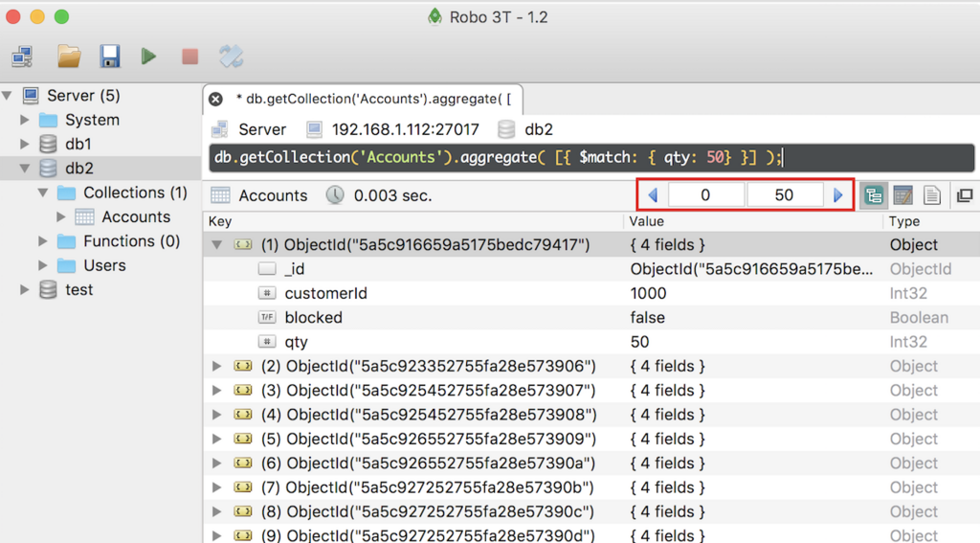
Task: Switch to tree view mode icon
Action: coord(873,195)
